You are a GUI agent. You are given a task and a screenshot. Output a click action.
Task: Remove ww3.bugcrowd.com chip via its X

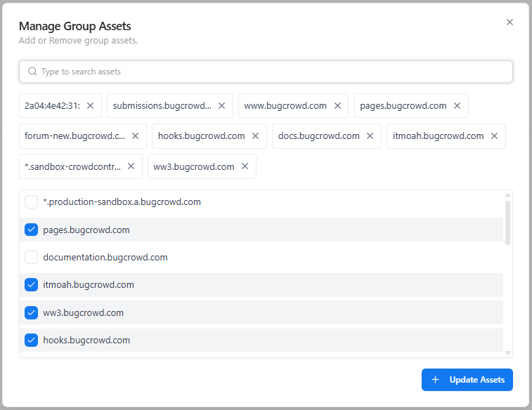[245, 166]
